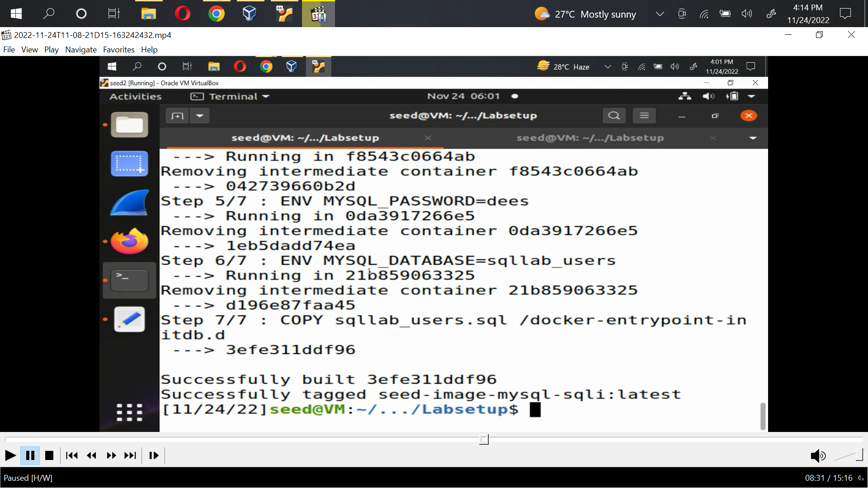Open Opera browser from the taskbar
The height and width of the screenshot is (488, 868).
pos(183,14)
